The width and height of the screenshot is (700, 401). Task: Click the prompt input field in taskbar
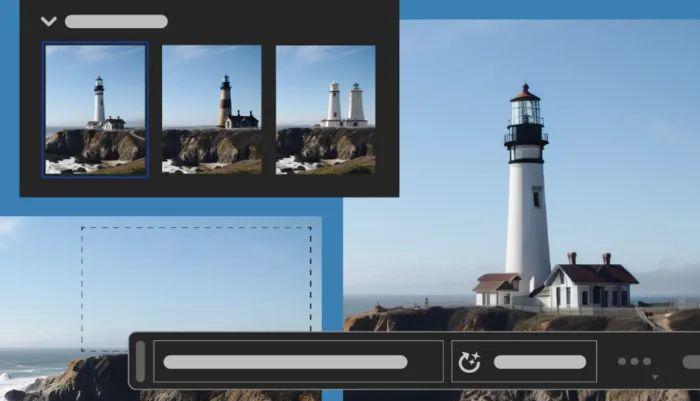(298, 362)
